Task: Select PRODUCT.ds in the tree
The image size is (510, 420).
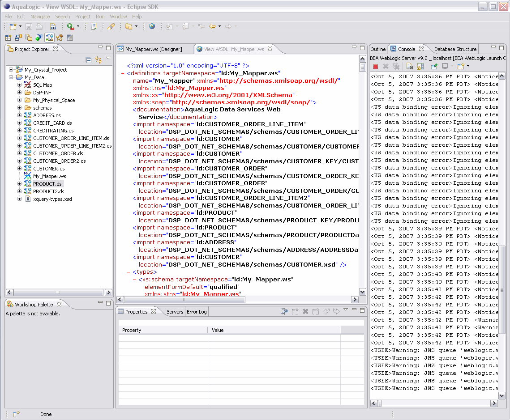Action: (47, 184)
